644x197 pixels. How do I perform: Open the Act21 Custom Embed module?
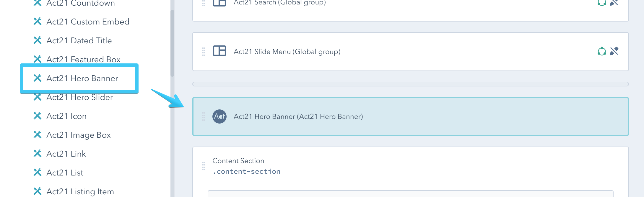(88, 22)
